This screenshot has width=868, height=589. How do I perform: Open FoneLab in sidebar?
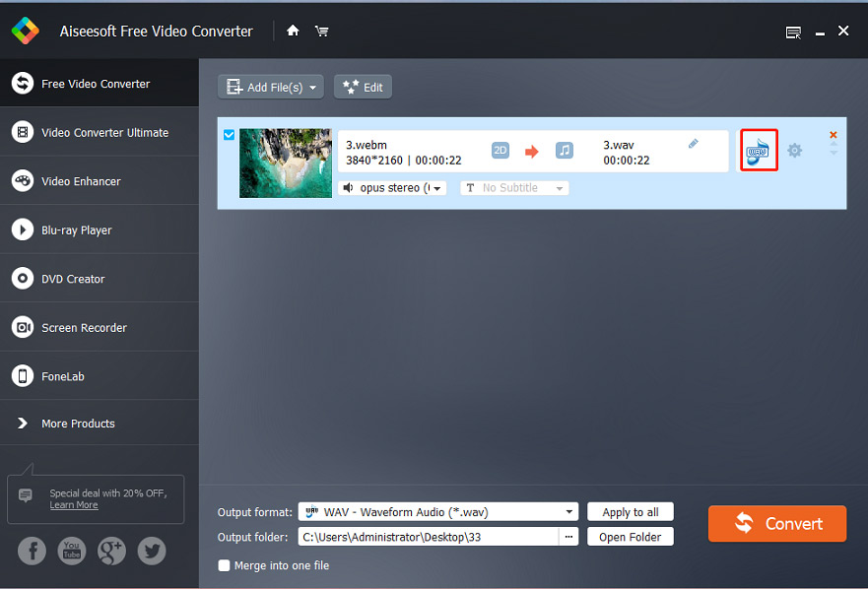(x=100, y=376)
